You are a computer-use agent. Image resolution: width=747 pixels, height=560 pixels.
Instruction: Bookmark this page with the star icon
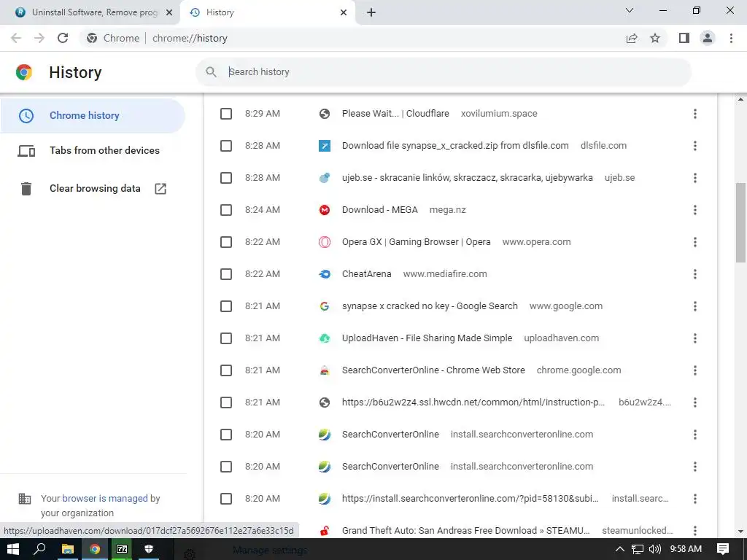click(655, 38)
